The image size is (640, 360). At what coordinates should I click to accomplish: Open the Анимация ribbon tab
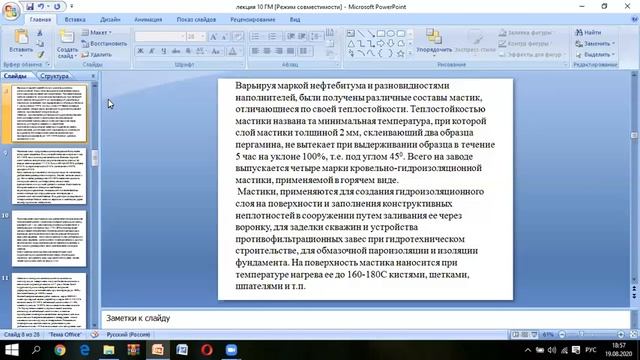pos(148,20)
